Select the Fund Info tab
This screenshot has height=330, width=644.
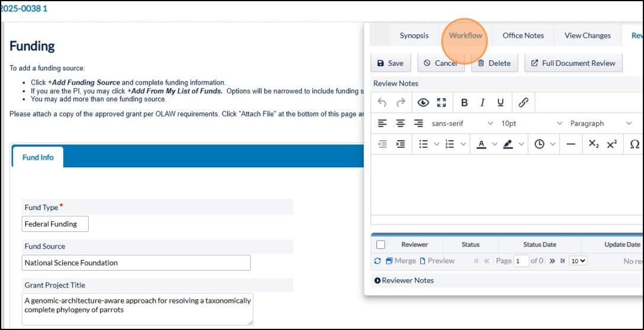(38, 157)
